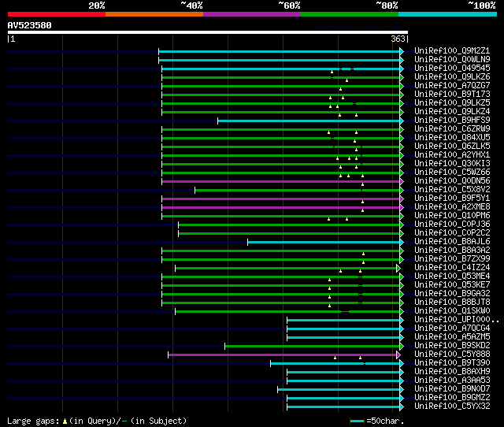Select the UniRef100_C5X8V2 hit
Viewport: 504px width, 427px height.
pos(452,190)
